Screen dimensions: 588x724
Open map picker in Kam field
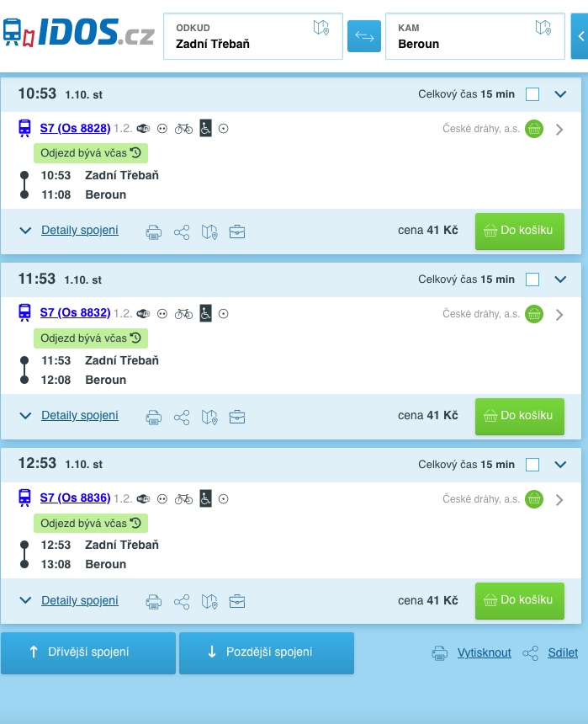[543, 28]
